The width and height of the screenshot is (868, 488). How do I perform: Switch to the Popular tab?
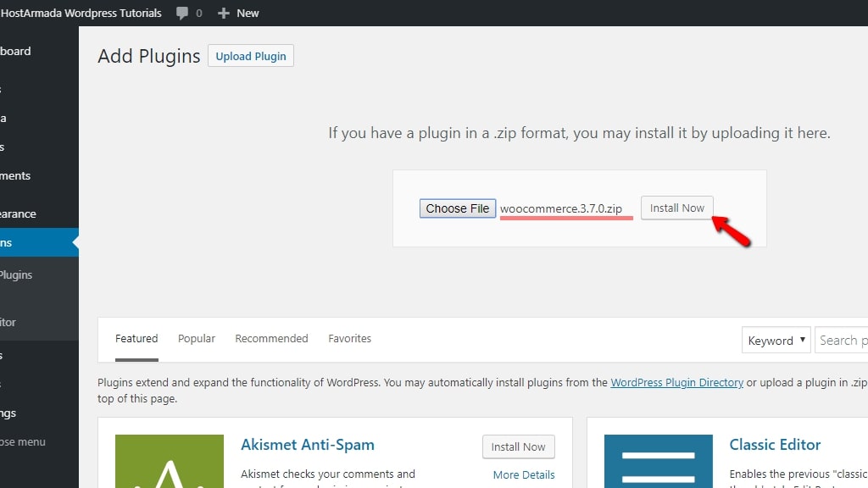click(197, 339)
